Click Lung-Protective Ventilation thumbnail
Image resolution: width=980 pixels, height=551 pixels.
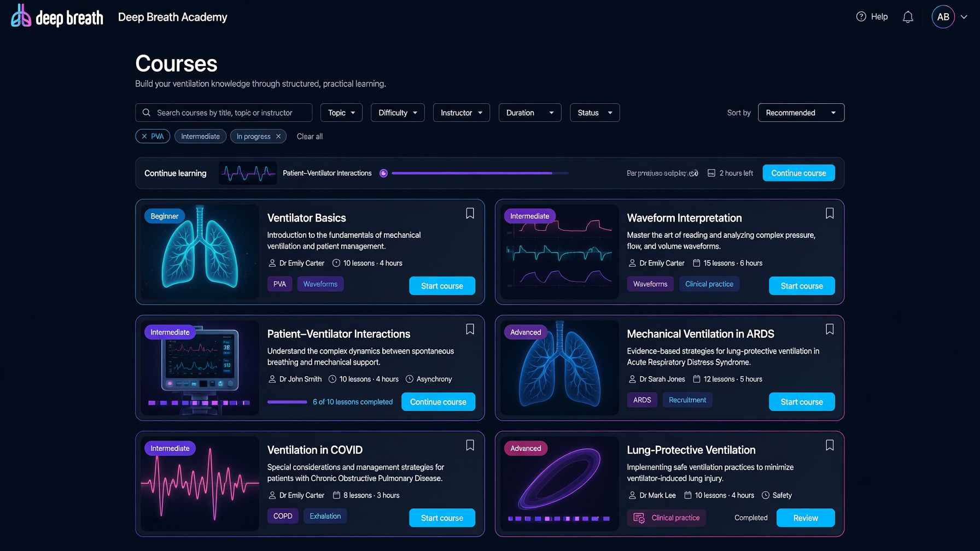coord(559,484)
